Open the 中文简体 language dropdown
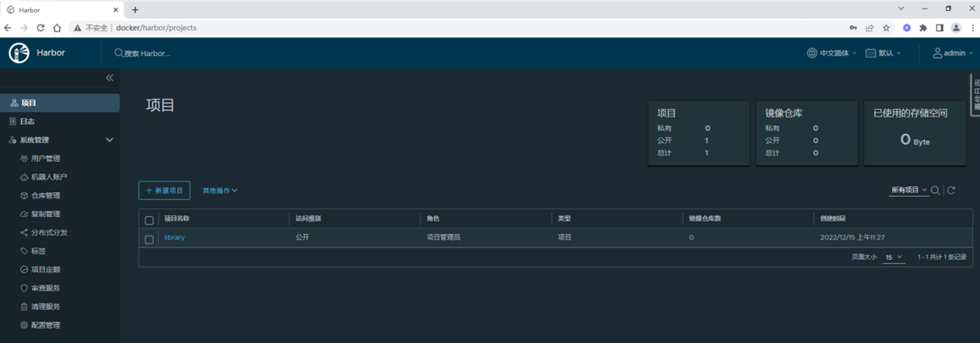980x343 pixels. pos(831,53)
